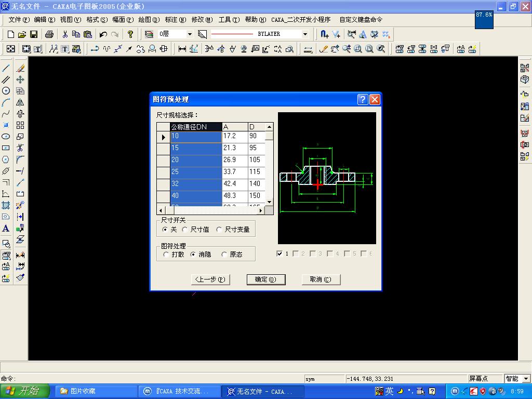Click the 命令 command input line
Viewport: 532px width, 399px height.
(x=153, y=379)
